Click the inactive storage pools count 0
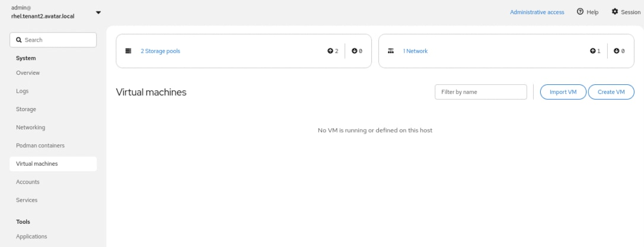 click(361, 51)
